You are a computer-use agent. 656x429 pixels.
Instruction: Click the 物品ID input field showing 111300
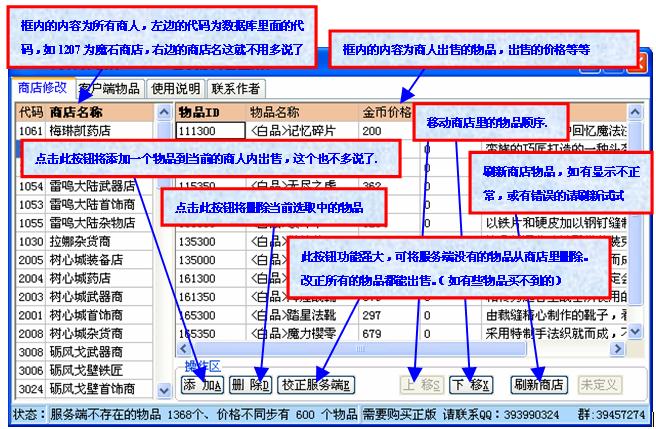point(211,130)
